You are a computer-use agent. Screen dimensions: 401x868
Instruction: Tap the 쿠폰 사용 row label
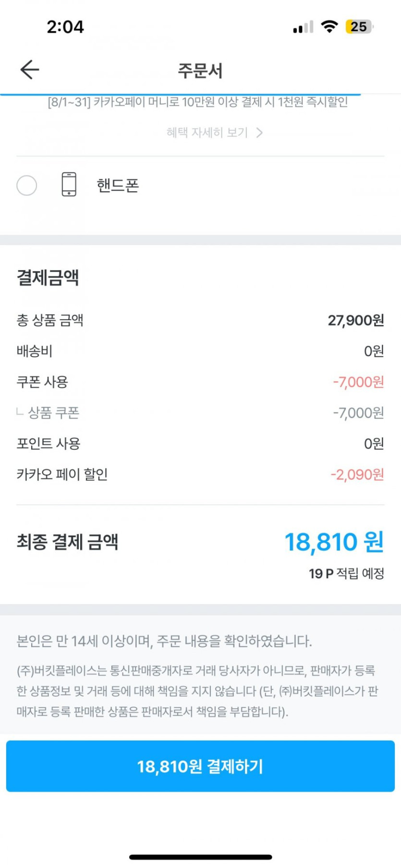42,382
